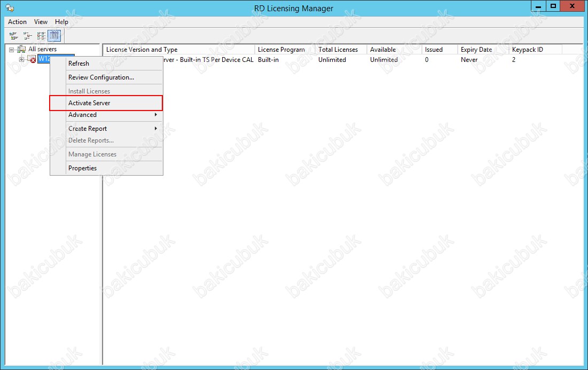Switch to Large Icons view in toolbar
Image resolution: width=588 pixels, height=370 pixels.
tap(13, 36)
